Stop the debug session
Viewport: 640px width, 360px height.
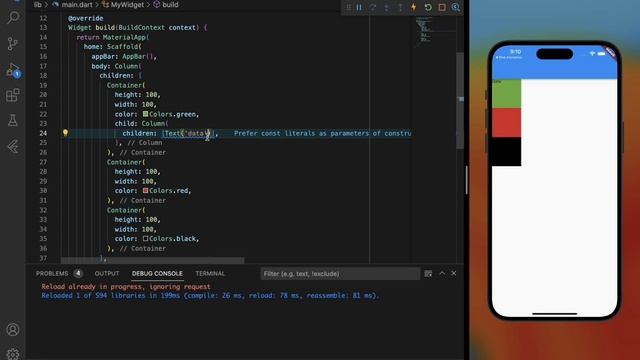(x=442, y=7)
